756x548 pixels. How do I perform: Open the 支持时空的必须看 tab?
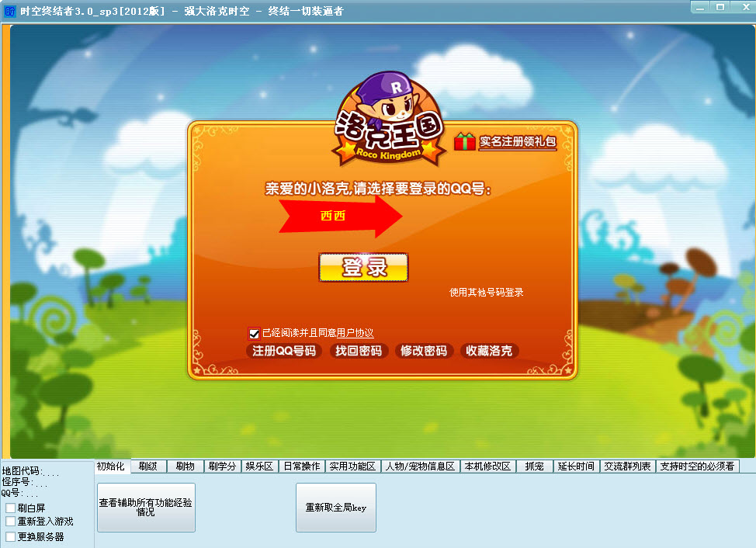(x=697, y=466)
